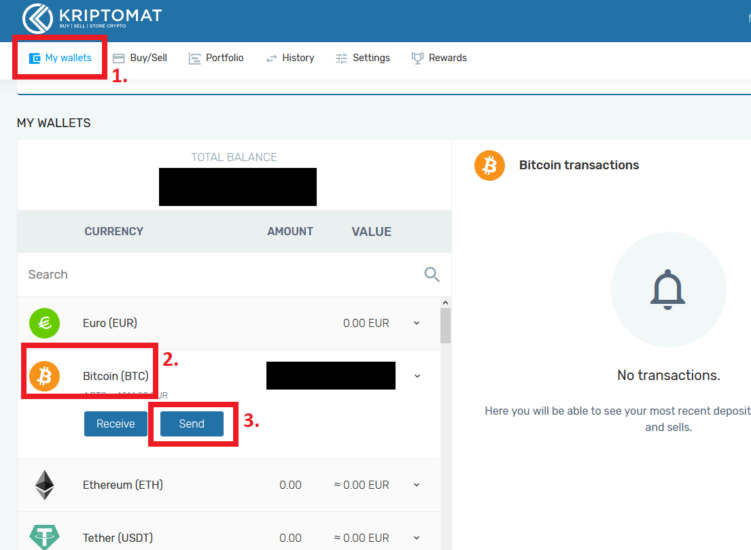
Task: Collapse the Bitcoin (BTC) row chevron
Action: [x=417, y=376]
